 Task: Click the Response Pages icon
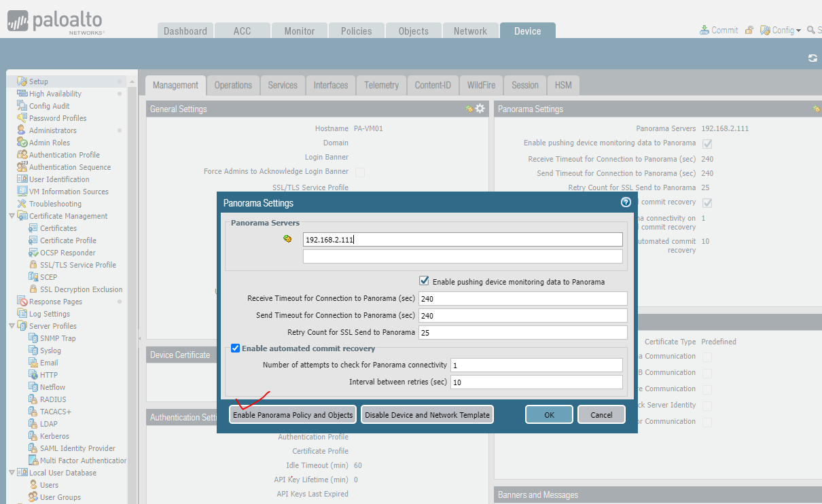tap(22, 302)
